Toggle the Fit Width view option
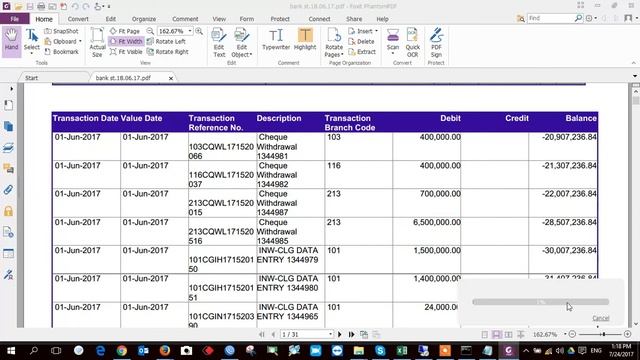The width and height of the screenshot is (640, 360). [x=126, y=41]
